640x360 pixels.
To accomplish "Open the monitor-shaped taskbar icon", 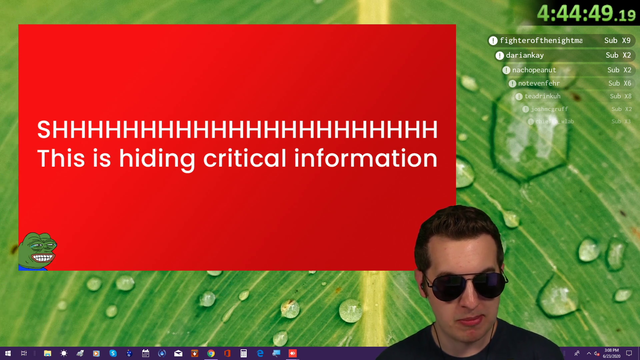I will pos(276,353).
